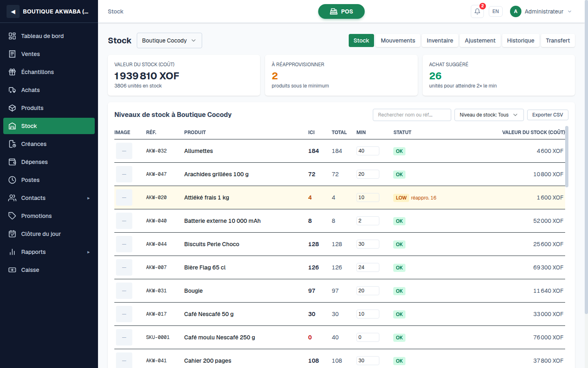
Task: Expand the Rapports submenu arrow
Action: (x=88, y=252)
